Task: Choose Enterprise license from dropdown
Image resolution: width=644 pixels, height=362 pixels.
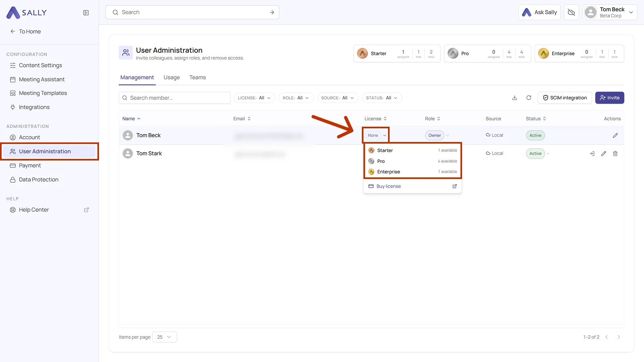Action: [x=413, y=172]
